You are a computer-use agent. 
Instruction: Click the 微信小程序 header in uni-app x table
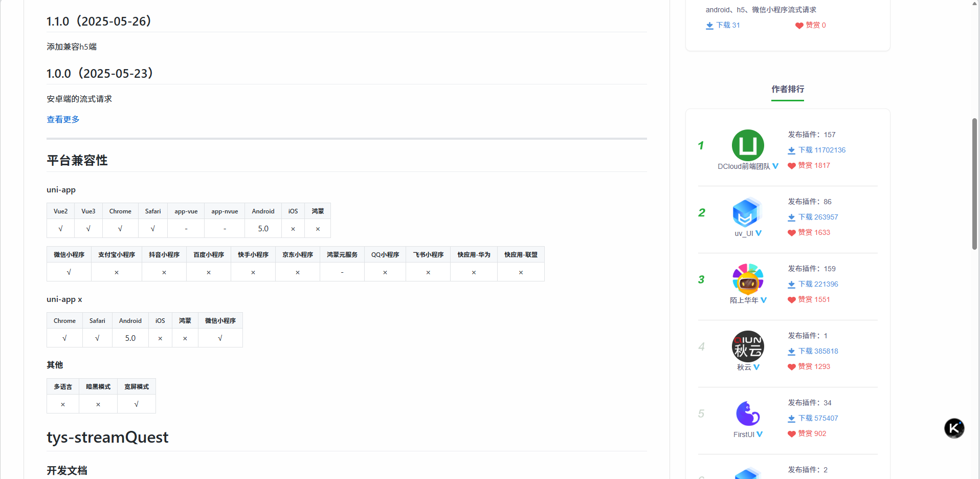(220, 321)
